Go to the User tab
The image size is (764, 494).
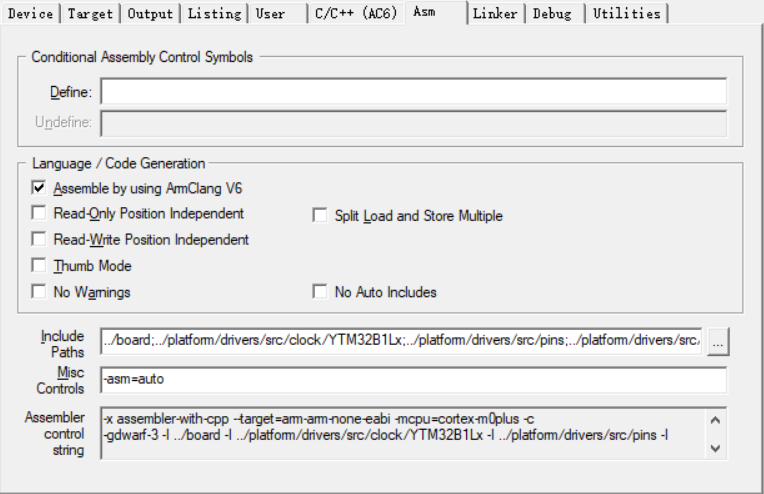270,14
